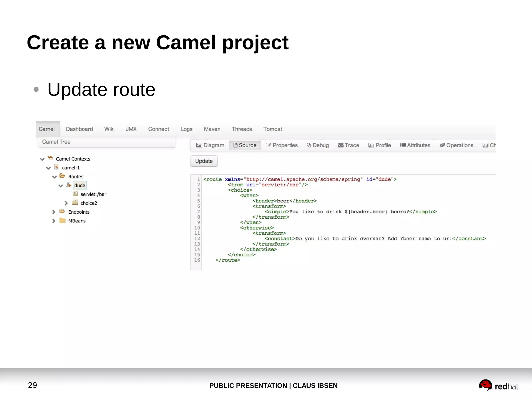Click the Attributes list icon
This screenshot has height=399, width=532.
coord(403,145)
